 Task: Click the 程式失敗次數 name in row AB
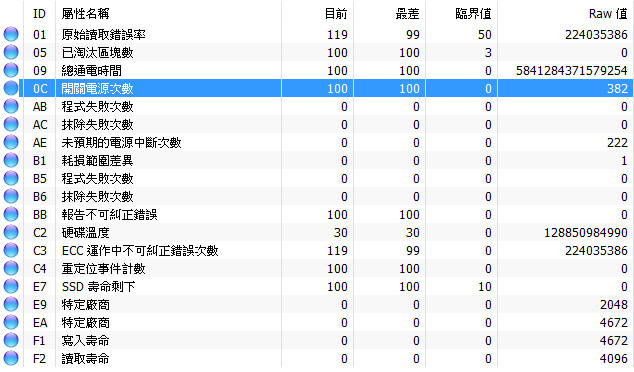coord(97,106)
